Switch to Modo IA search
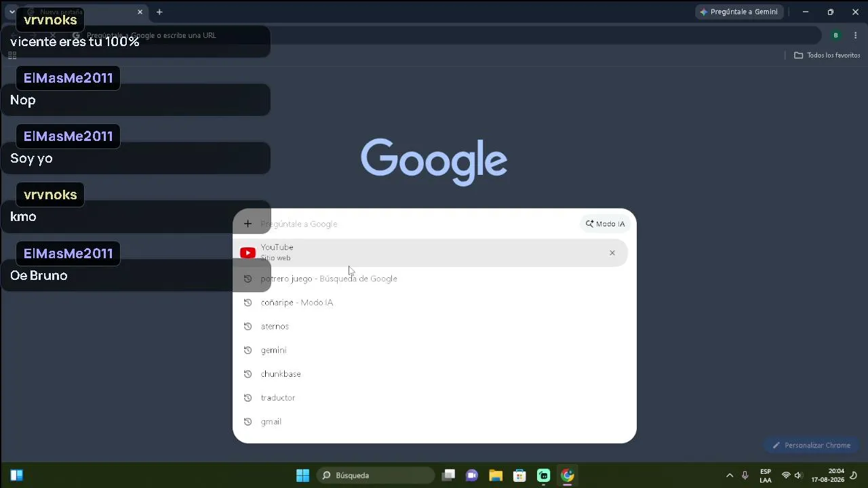 (606, 224)
